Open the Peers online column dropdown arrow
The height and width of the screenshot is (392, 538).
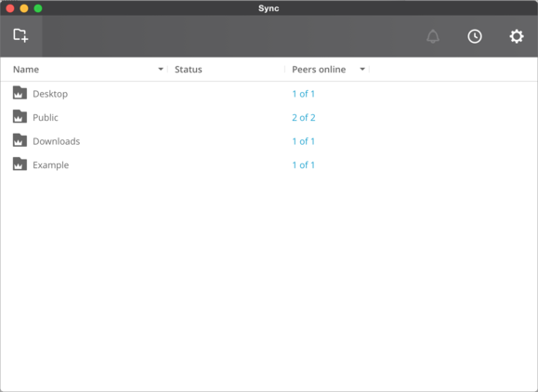(362, 70)
